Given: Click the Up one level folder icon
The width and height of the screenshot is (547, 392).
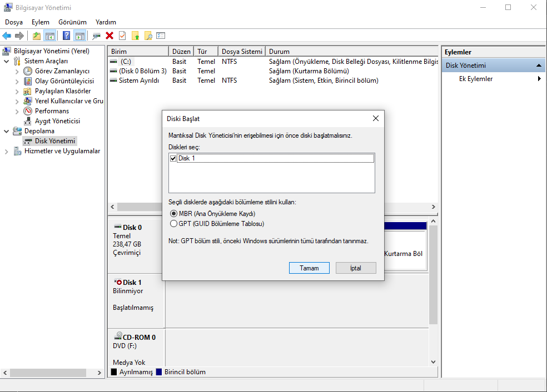Looking at the screenshot, I should point(37,36).
